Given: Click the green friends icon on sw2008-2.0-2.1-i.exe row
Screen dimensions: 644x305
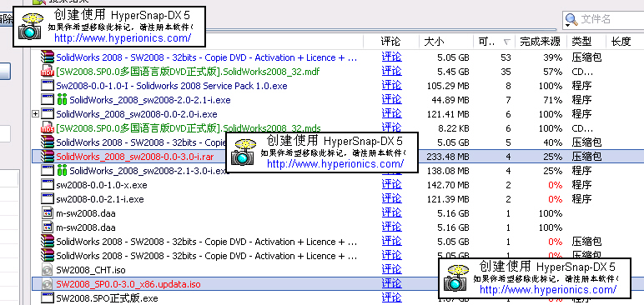Looking at the screenshot, I should pyautogui.click(x=62, y=100).
